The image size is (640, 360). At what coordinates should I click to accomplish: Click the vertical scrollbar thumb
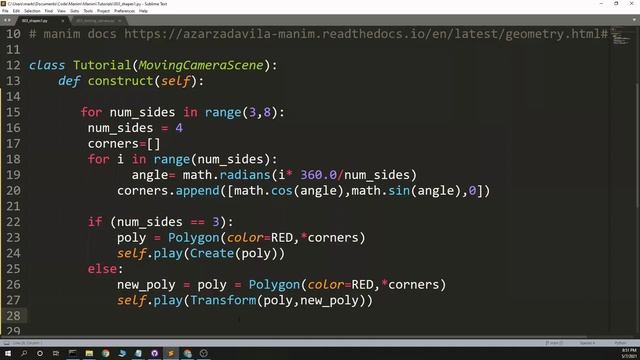click(638, 147)
